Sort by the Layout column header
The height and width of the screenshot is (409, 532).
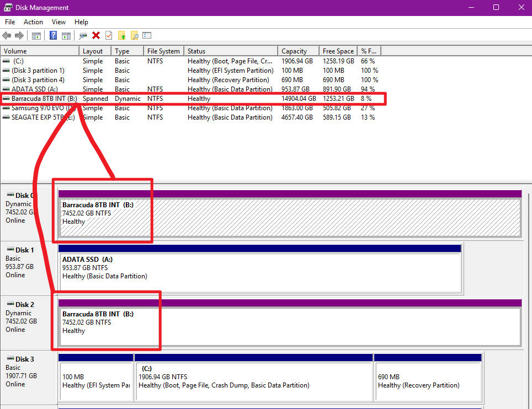coord(95,51)
